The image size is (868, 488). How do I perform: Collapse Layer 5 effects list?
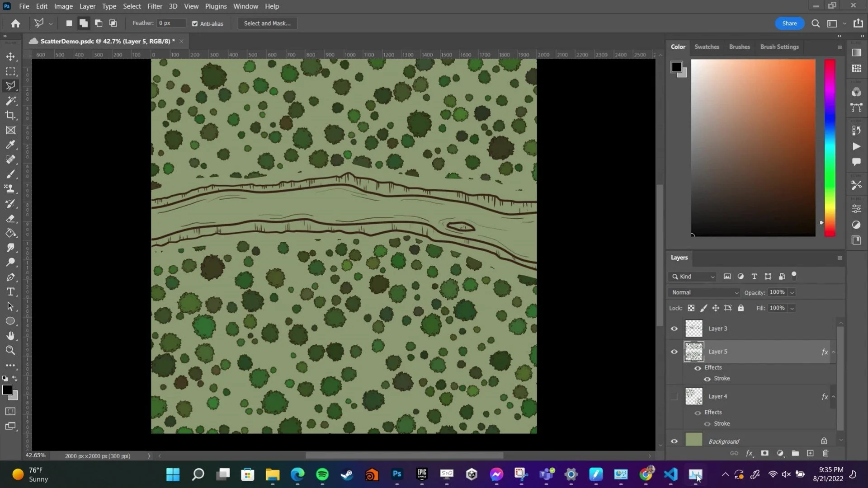tap(833, 352)
